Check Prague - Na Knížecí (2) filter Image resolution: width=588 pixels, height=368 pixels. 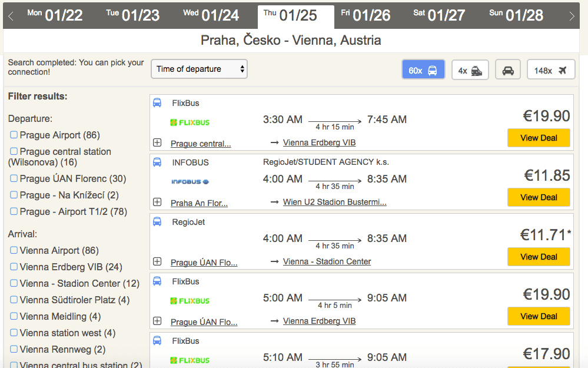click(x=14, y=195)
